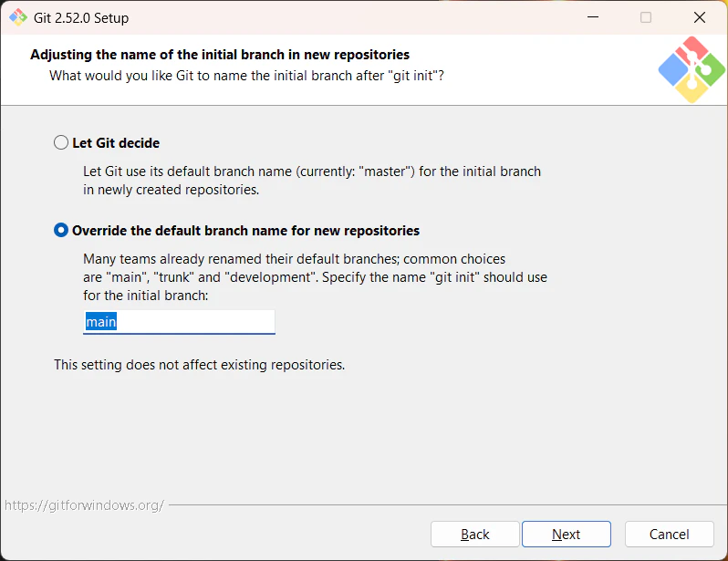This screenshot has height=561, width=728.
Task: Click the 'Let Git decide' label text
Action: 116,143
